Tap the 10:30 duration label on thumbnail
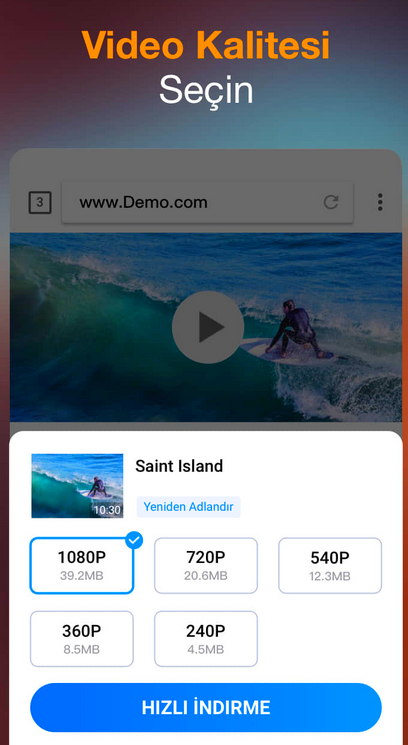This screenshot has width=408, height=745. [107, 510]
